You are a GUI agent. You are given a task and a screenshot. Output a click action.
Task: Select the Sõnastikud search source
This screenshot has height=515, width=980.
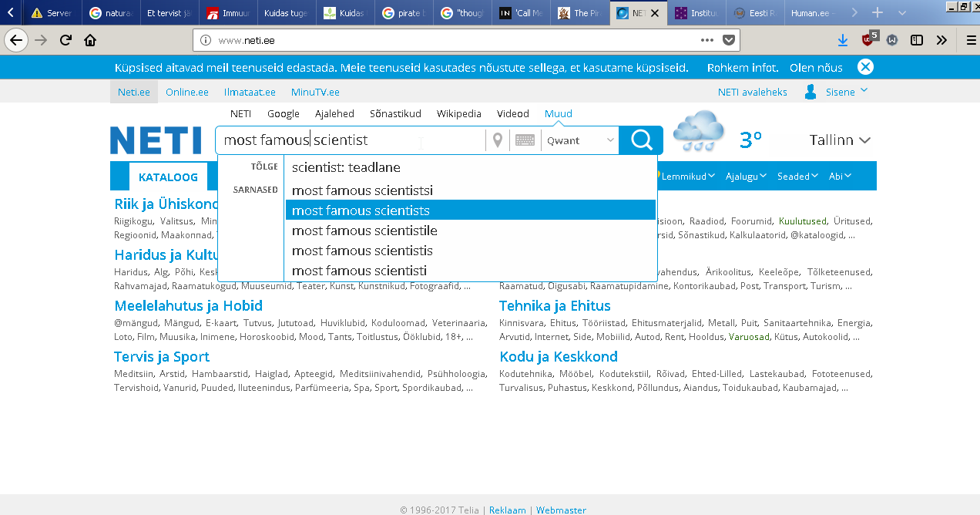pos(395,113)
